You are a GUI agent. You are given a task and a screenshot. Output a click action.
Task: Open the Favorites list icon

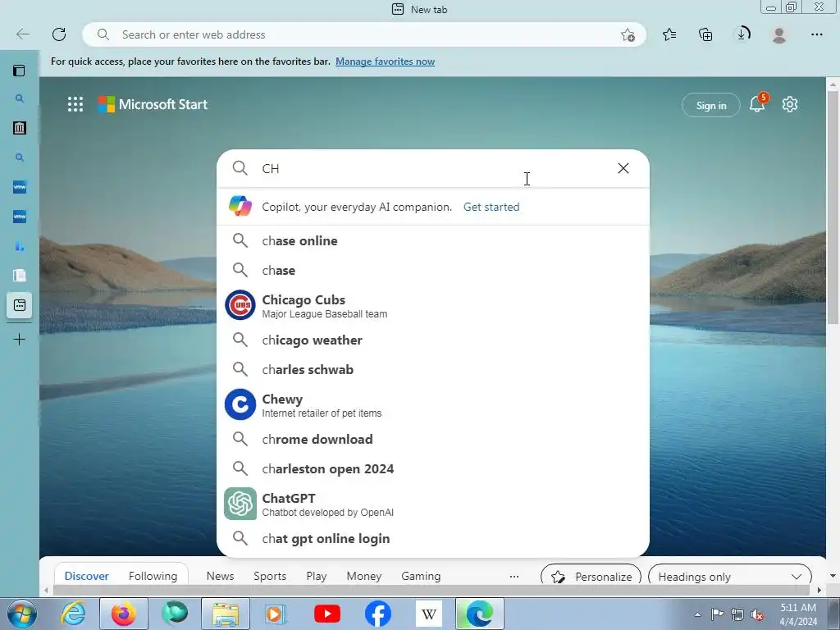click(669, 34)
